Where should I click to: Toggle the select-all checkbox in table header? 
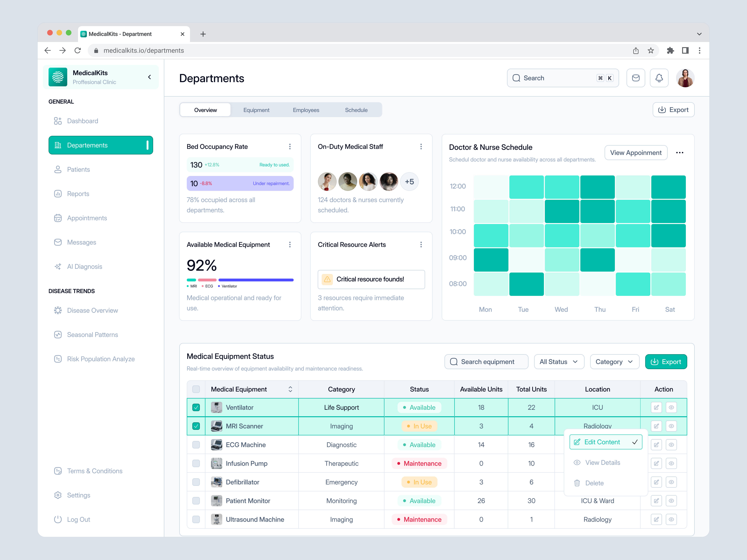tap(196, 389)
